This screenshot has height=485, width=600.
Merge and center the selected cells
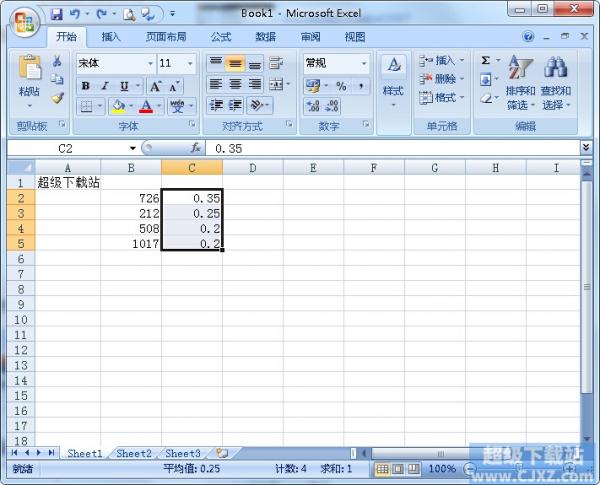pos(276,84)
